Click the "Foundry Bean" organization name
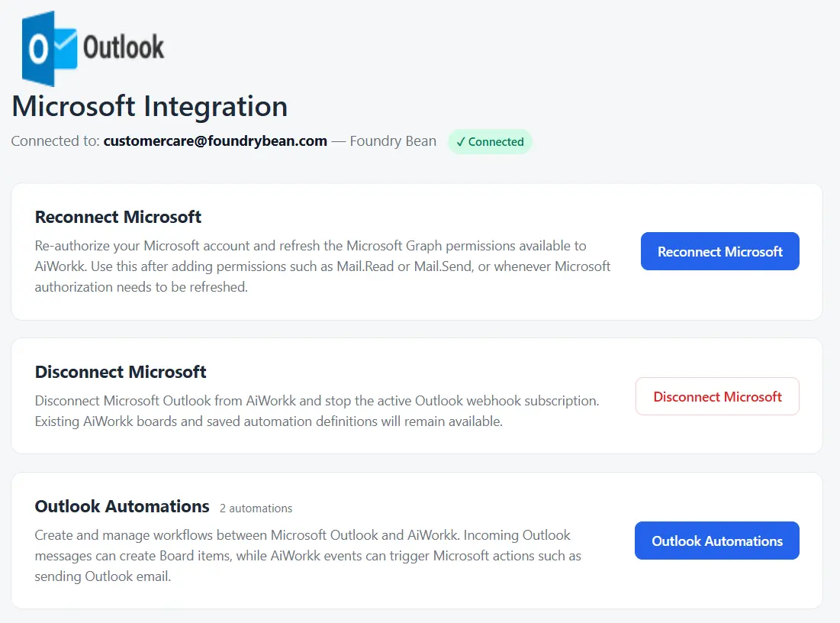This screenshot has width=840, height=623. 393,141
